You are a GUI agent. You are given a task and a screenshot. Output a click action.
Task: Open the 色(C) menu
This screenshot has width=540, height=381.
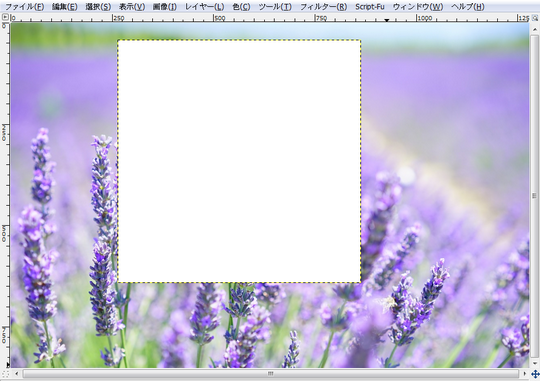241,7
